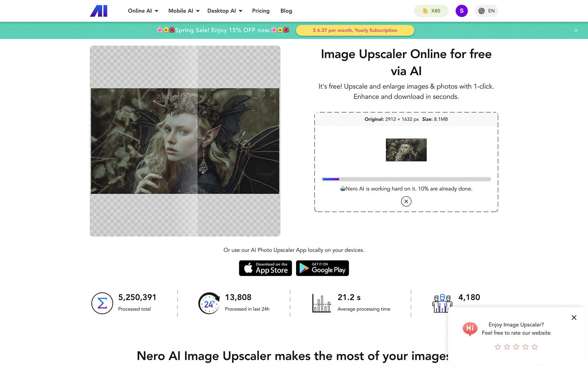Rate the website three stars
The width and height of the screenshot is (588, 368).
(516, 347)
